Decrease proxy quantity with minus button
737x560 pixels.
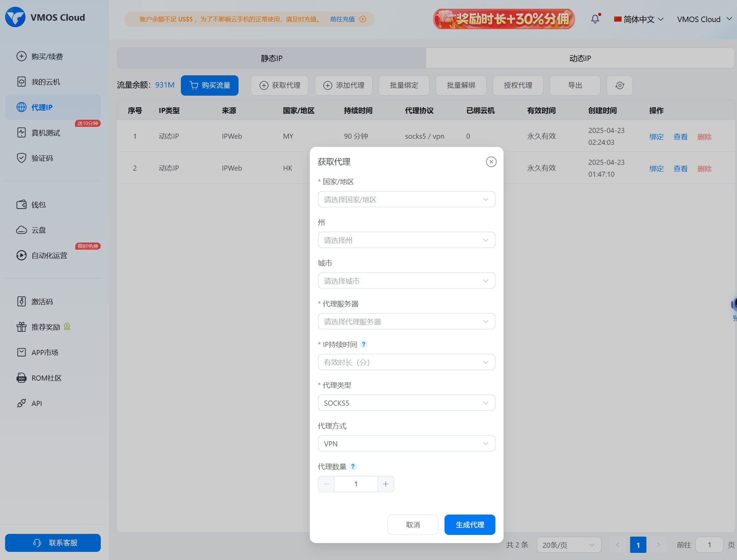coord(326,484)
